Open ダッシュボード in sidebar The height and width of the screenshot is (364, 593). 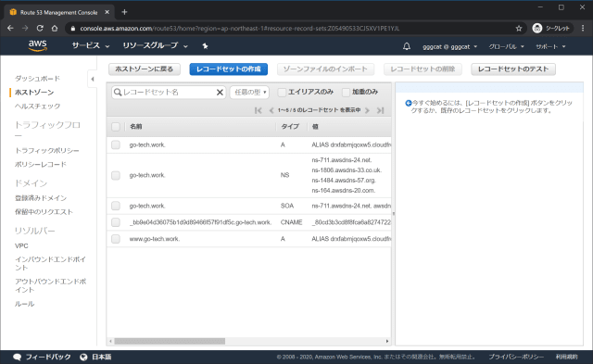(x=37, y=78)
